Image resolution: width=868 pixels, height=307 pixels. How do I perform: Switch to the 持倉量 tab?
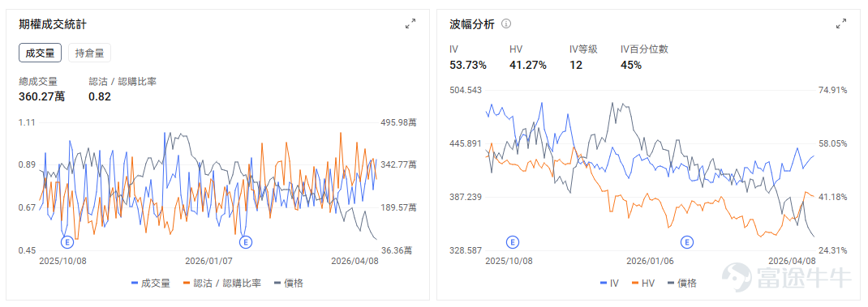pyautogui.click(x=90, y=53)
